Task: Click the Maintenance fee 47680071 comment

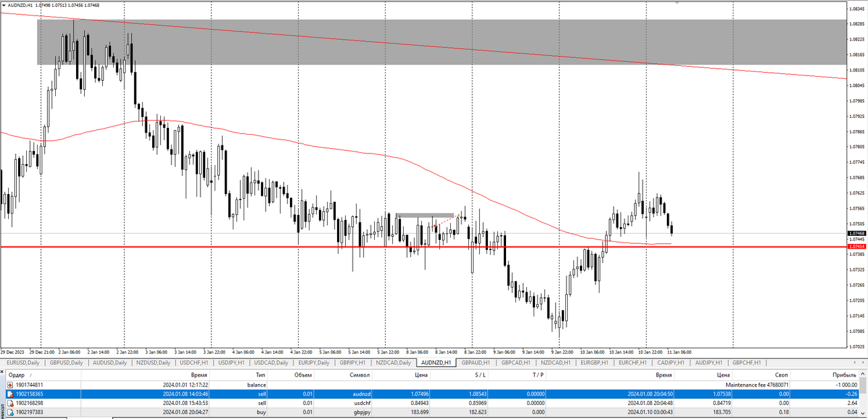Action: (x=757, y=385)
